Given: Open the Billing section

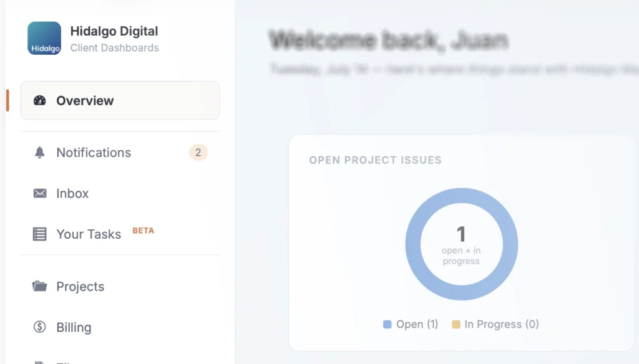Looking at the screenshot, I should (x=120, y=327).
